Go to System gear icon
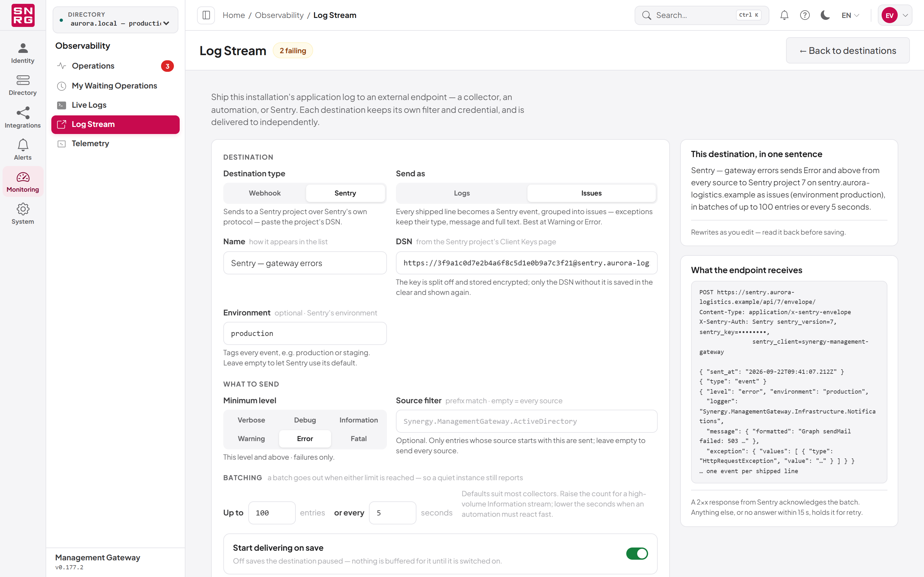924x577 pixels. tap(23, 214)
